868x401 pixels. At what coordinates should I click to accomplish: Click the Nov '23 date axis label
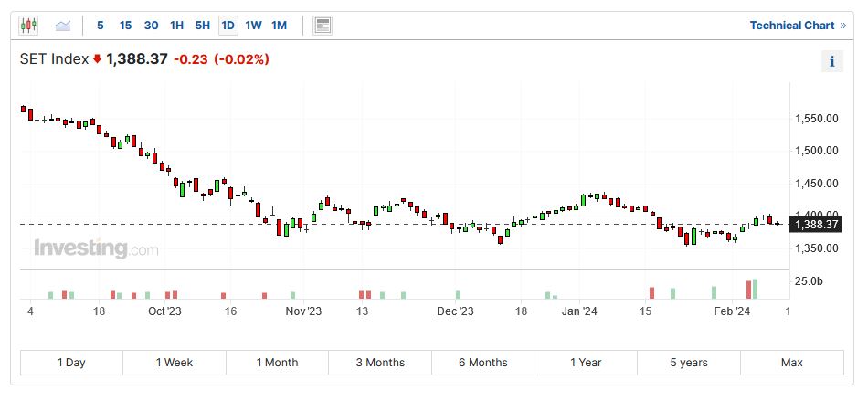point(304,311)
